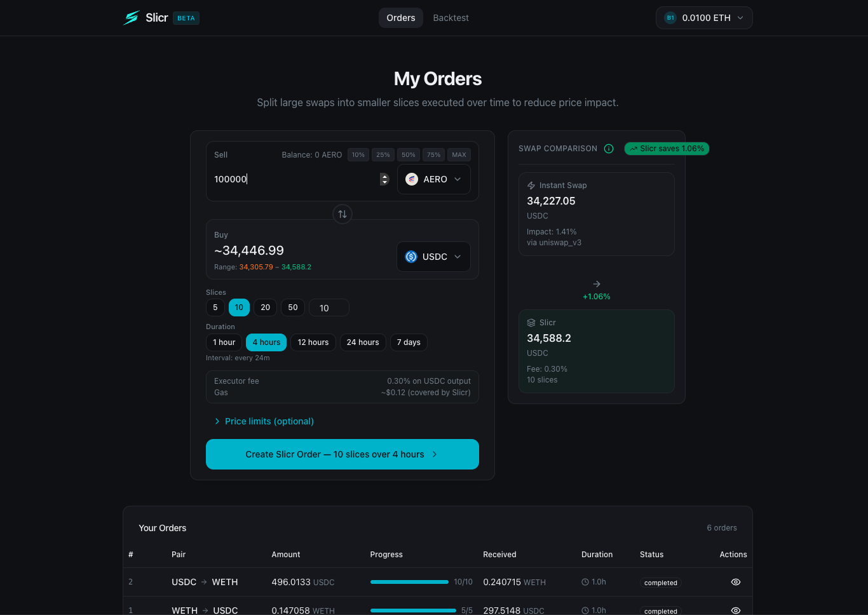The width and height of the screenshot is (868, 615).
Task: Click the wallet avatar icon beside 0.0100 ETH
Action: pos(670,18)
